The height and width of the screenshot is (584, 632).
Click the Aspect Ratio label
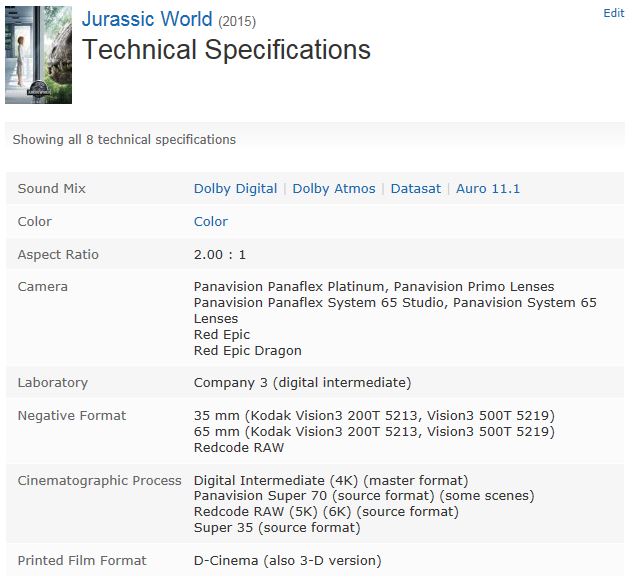[x=58, y=255]
